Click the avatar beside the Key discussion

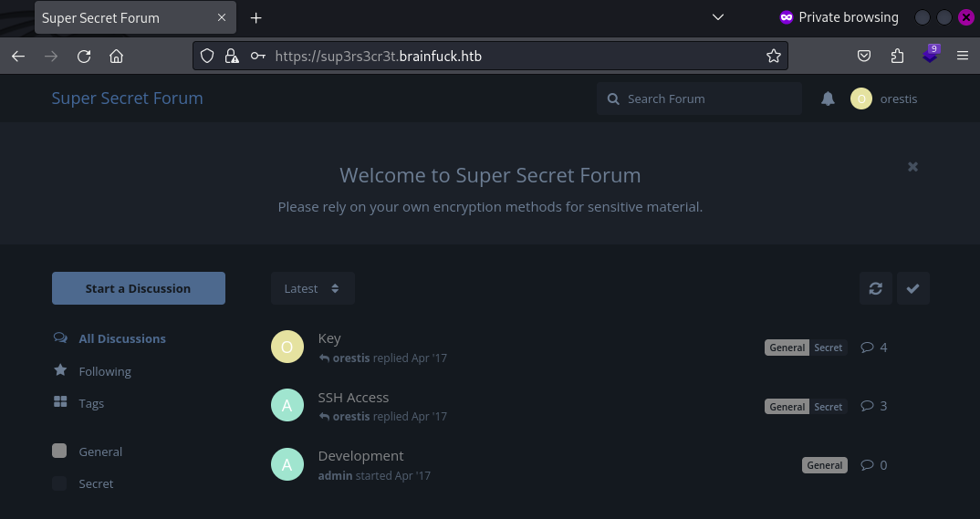tap(287, 347)
